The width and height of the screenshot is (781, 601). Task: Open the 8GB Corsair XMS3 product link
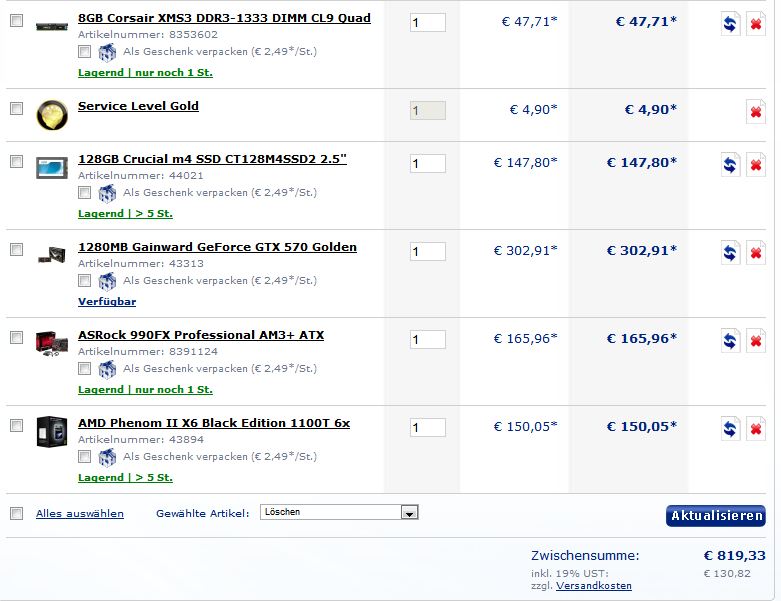point(224,18)
